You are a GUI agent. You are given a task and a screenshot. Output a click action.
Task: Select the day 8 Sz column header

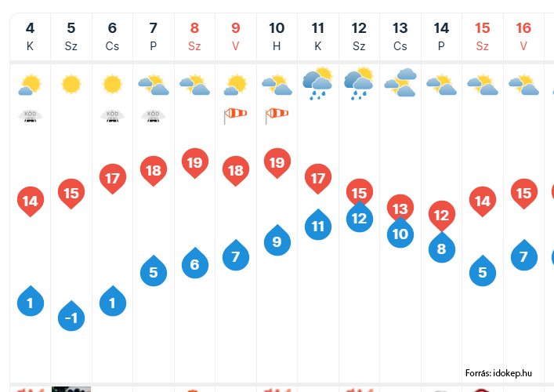[194, 37]
